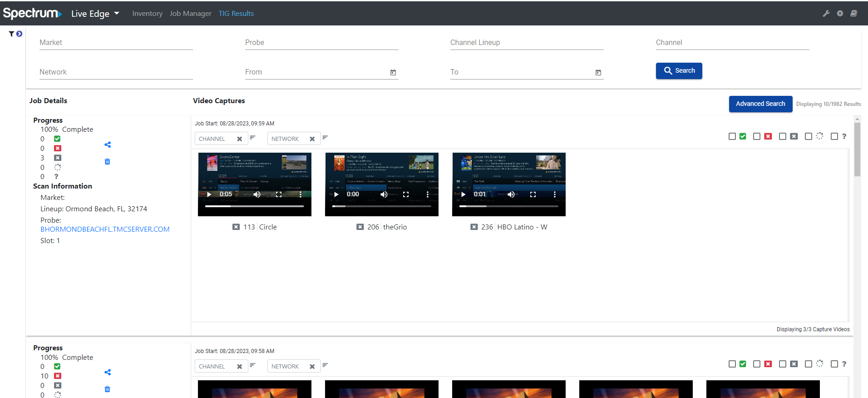Remove the NETWORK sort chip in 09:58 job

312,367
